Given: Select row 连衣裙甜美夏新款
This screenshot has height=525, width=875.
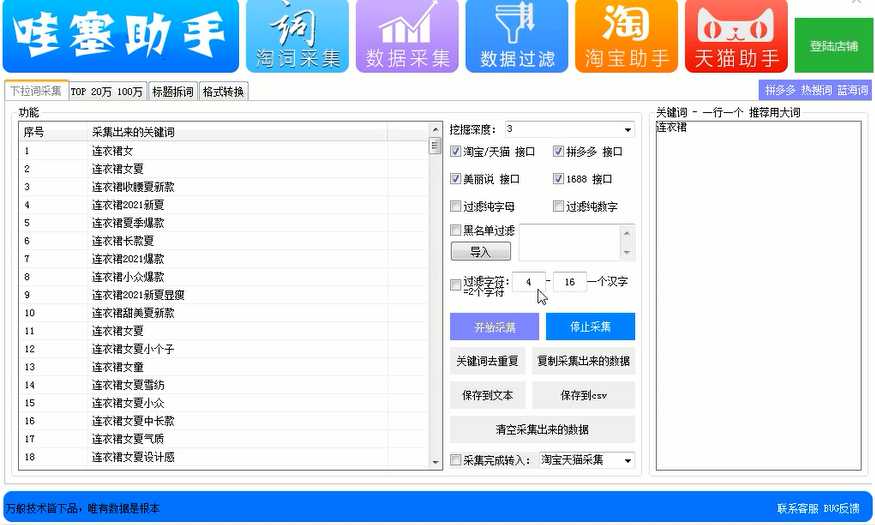Looking at the screenshot, I should pos(223,313).
